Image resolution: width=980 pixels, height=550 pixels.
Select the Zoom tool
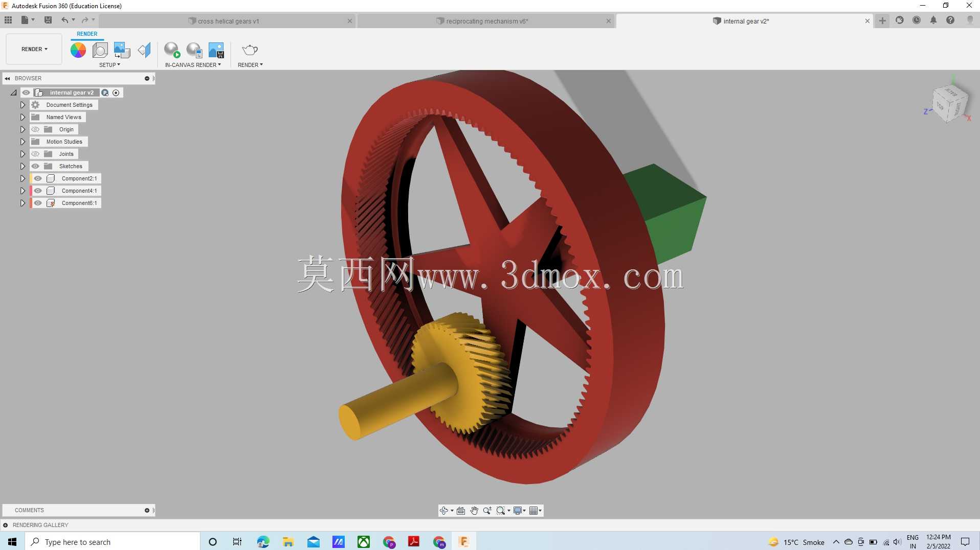(x=487, y=511)
